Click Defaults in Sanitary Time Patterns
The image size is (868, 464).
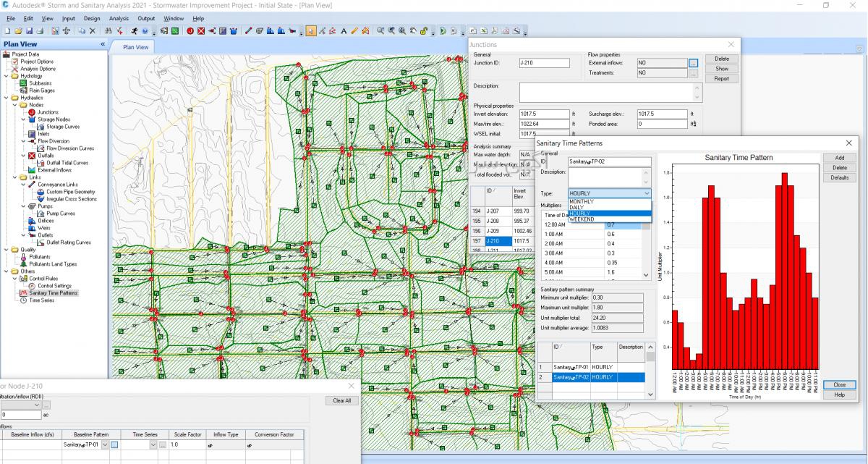pyautogui.click(x=840, y=178)
